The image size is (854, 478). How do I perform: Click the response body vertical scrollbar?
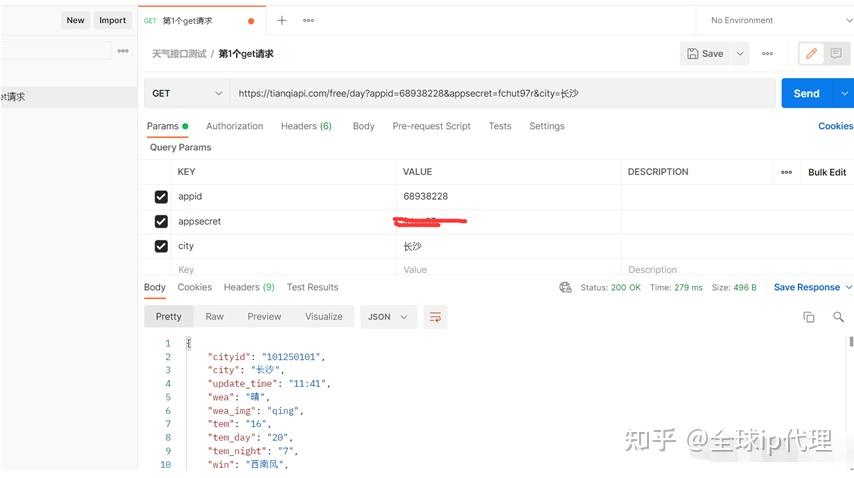pyautogui.click(x=851, y=342)
